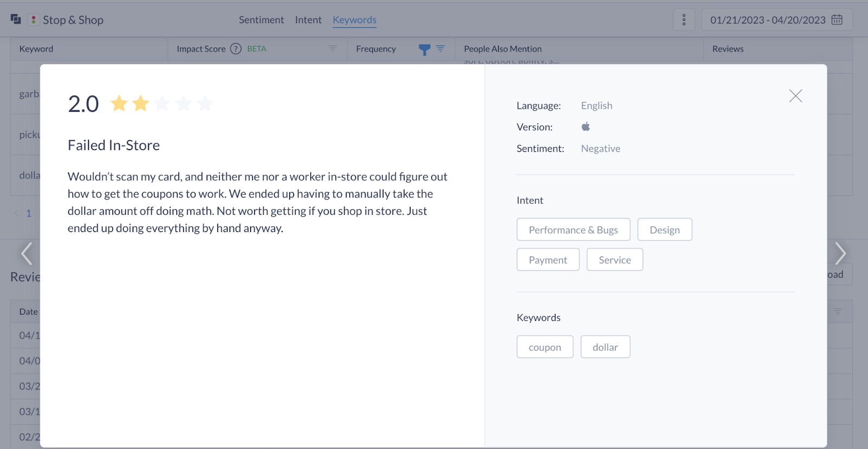Open the calendar date picker icon
868x449 pixels.
coord(837,20)
